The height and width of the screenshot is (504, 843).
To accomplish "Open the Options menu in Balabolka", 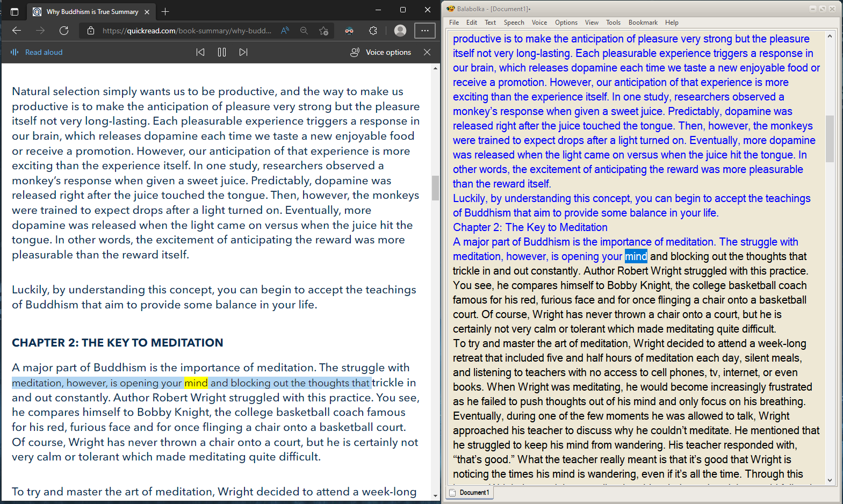I will [566, 23].
